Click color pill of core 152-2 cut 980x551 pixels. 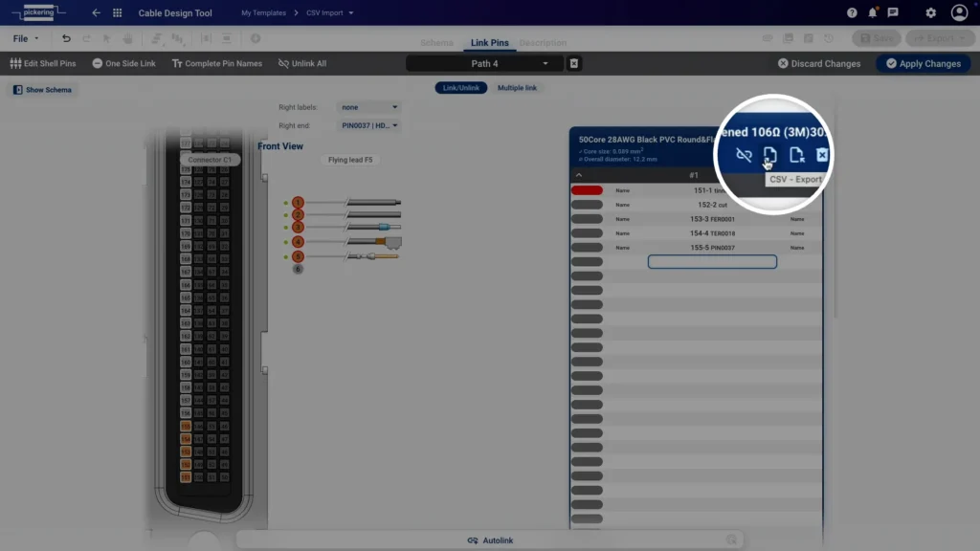click(587, 205)
